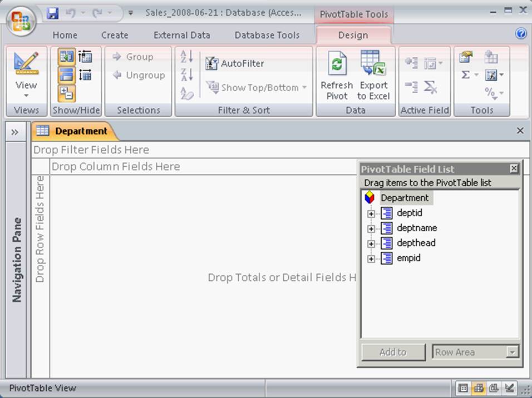Open the View dropdown in Views group

[x=26, y=85]
